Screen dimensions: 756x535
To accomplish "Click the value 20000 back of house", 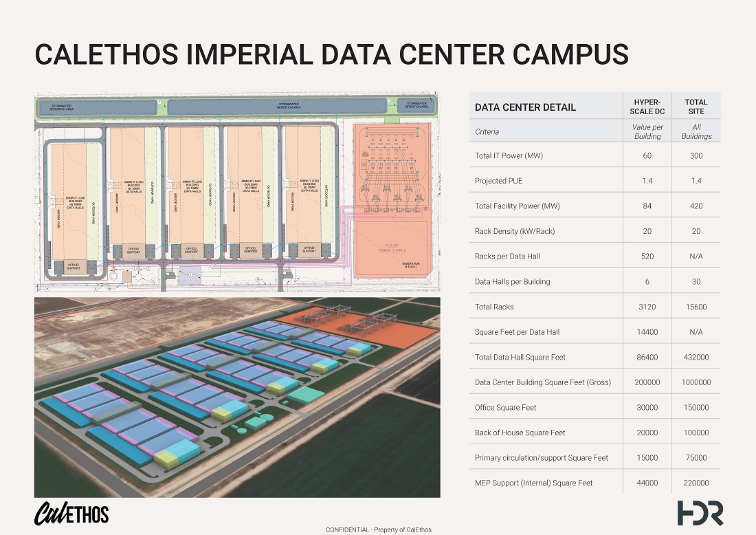I will coord(647,433).
